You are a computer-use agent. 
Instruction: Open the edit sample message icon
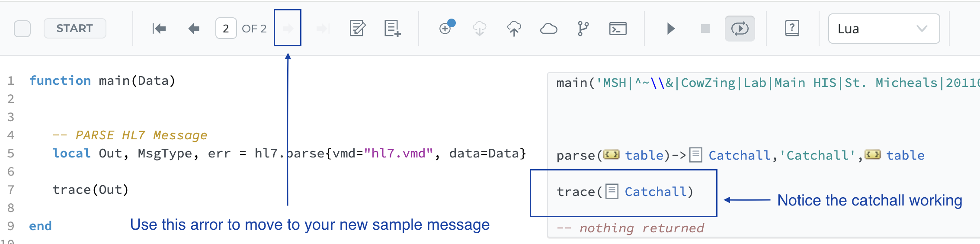click(358, 29)
